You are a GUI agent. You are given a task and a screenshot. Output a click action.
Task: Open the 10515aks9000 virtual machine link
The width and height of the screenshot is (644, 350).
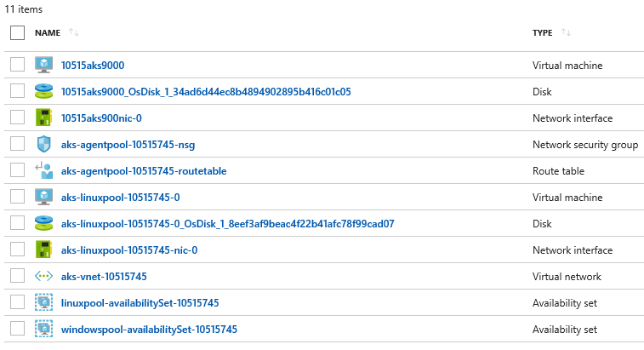(93, 66)
